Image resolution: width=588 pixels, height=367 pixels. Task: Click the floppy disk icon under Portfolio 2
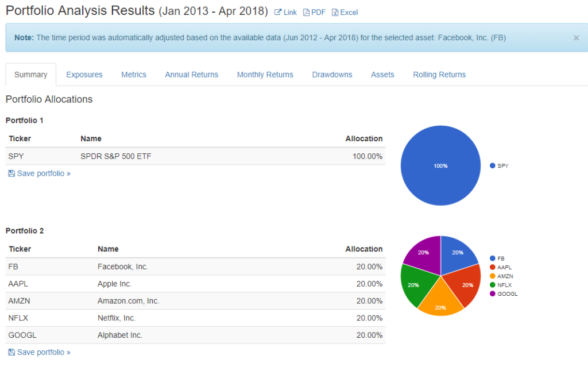point(11,352)
